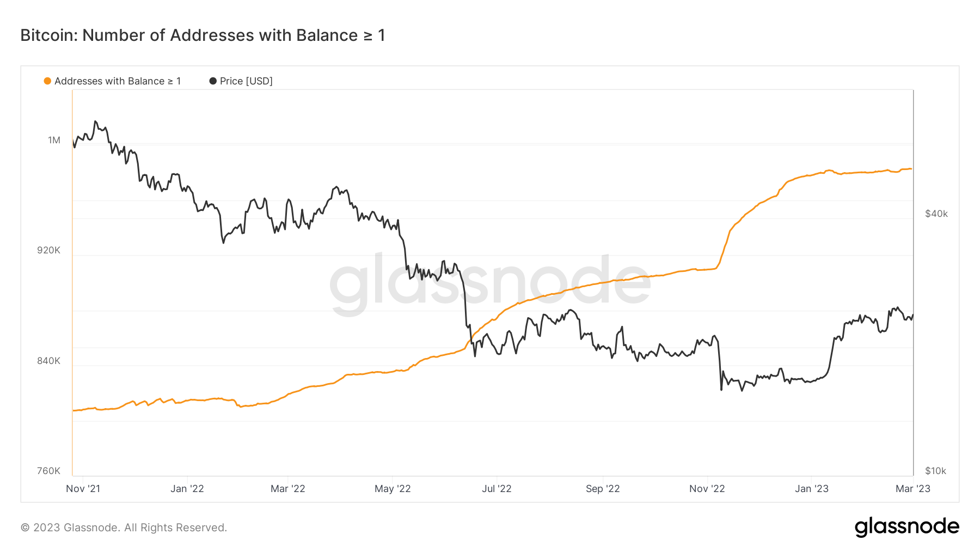Select the Mar '23 x-axis label

[x=913, y=489]
